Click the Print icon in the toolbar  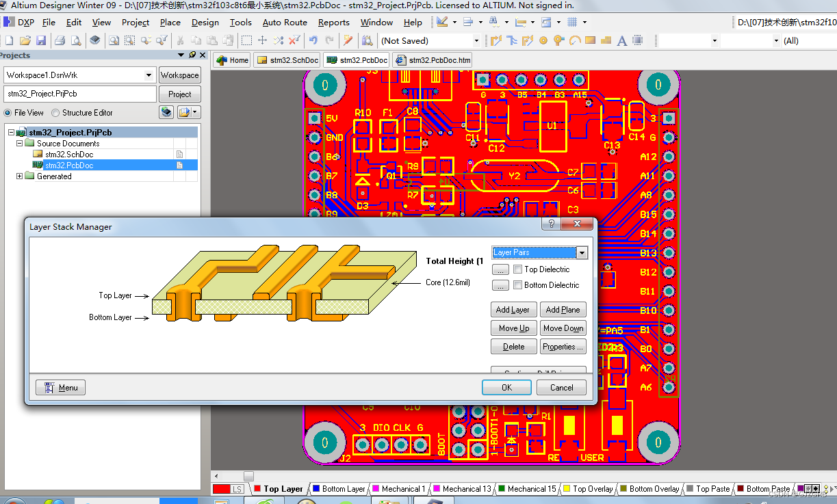tap(60, 40)
